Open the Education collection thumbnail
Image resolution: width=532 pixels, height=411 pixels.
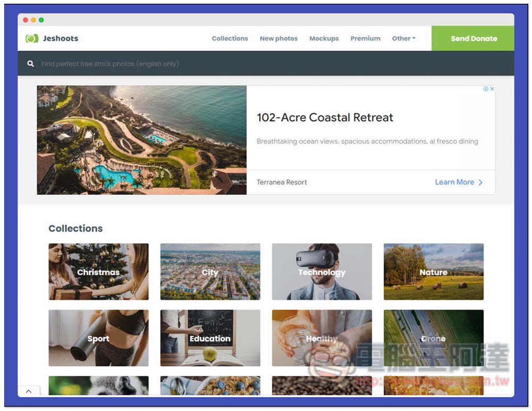coord(210,338)
